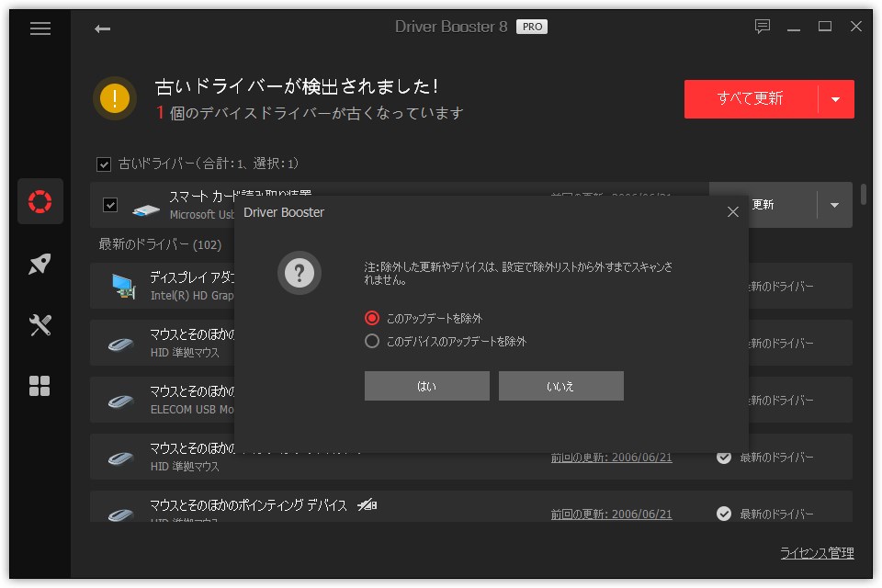Expand the 更新 row dropdown arrow
The height and width of the screenshot is (588, 882).
835,206
